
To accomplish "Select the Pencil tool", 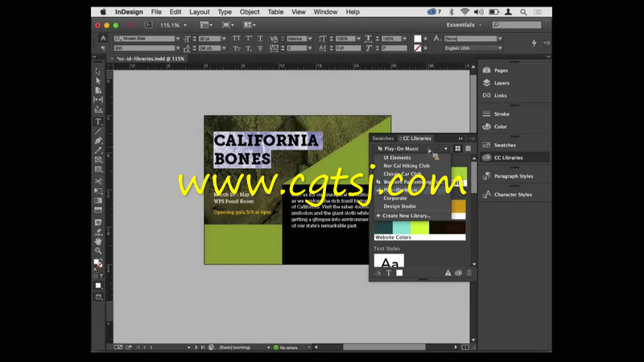I will tap(97, 150).
